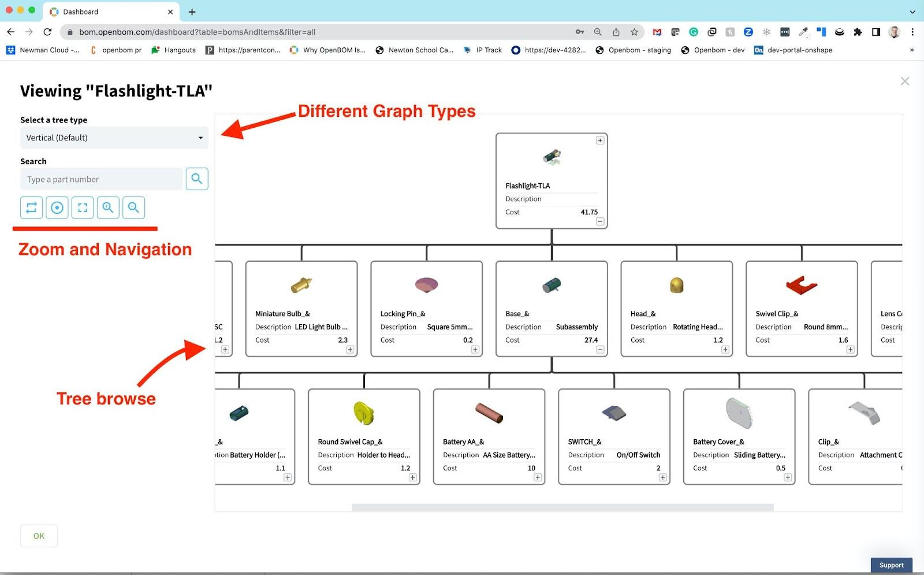This screenshot has width=924, height=575.
Task: Activate the eyedropper color picker extension
Action: [803, 32]
